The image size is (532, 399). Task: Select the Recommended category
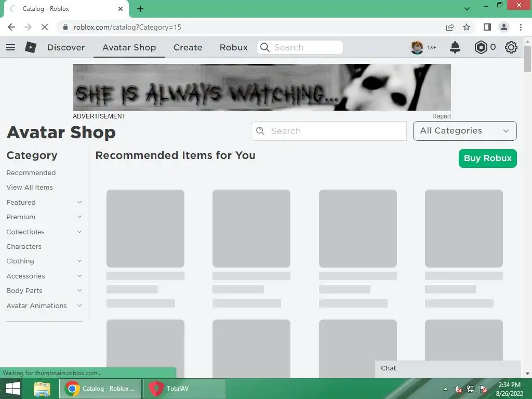(31, 172)
